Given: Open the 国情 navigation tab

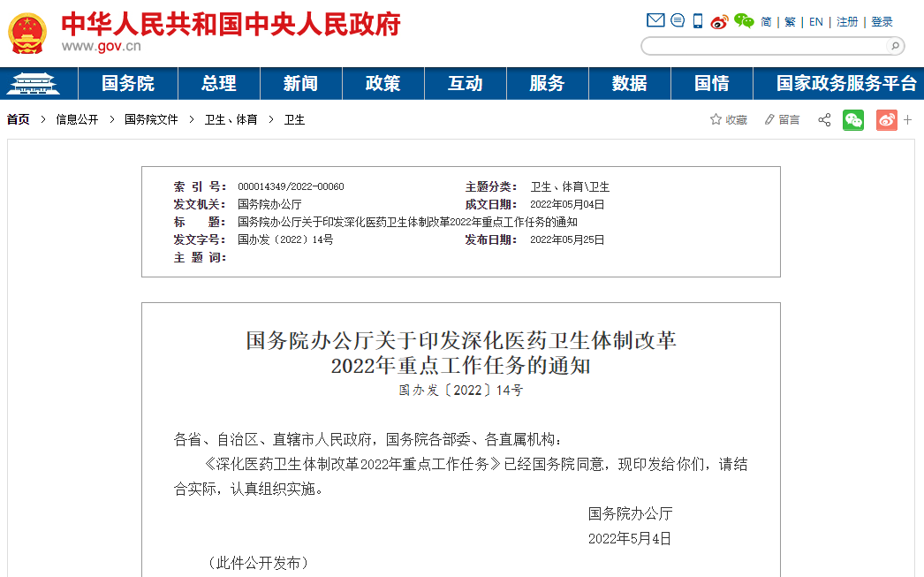Looking at the screenshot, I should click(712, 83).
